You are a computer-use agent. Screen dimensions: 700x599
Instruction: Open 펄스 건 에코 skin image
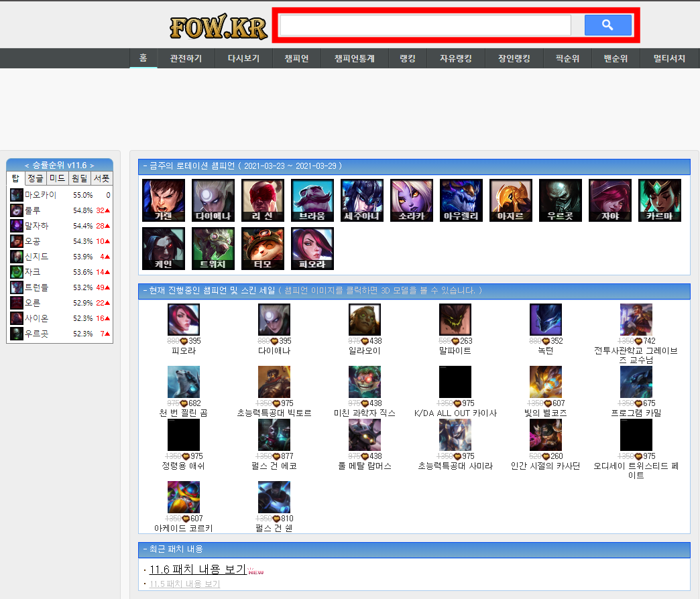pyautogui.click(x=274, y=435)
